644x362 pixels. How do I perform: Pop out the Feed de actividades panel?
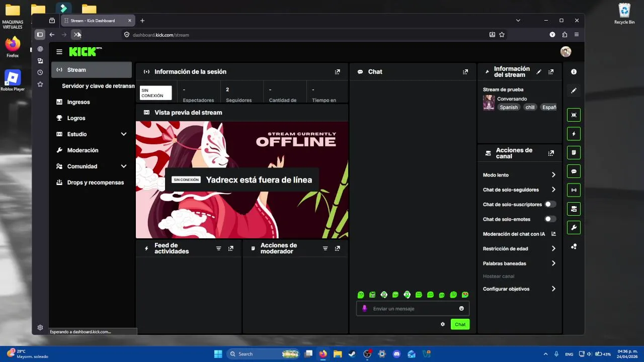tap(230, 248)
